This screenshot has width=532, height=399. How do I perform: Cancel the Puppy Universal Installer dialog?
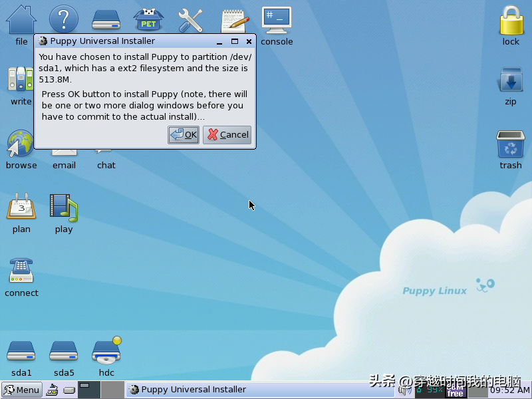[227, 135]
